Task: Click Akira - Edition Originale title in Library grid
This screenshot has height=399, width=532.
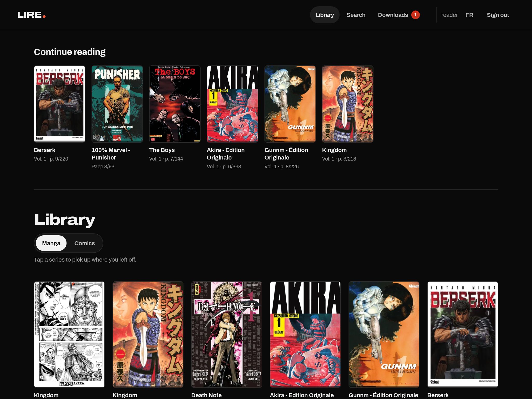Action: pyautogui.click(x=302, y=395)
